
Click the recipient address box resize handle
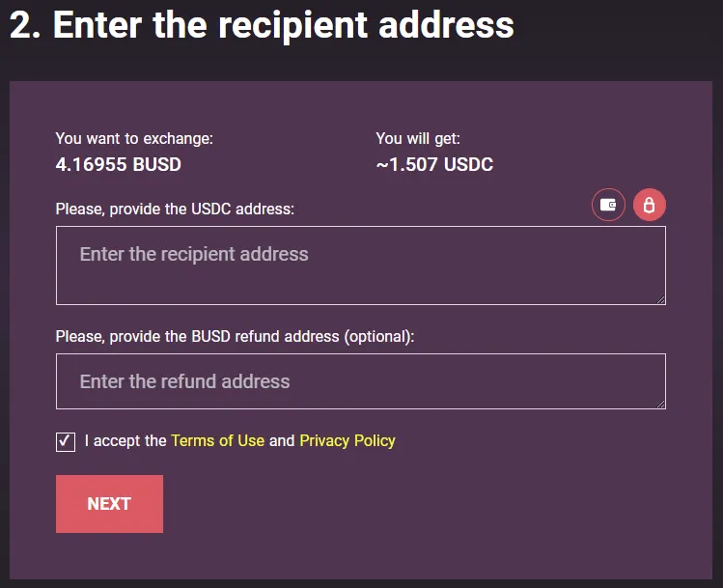click(x=661, y=299)
